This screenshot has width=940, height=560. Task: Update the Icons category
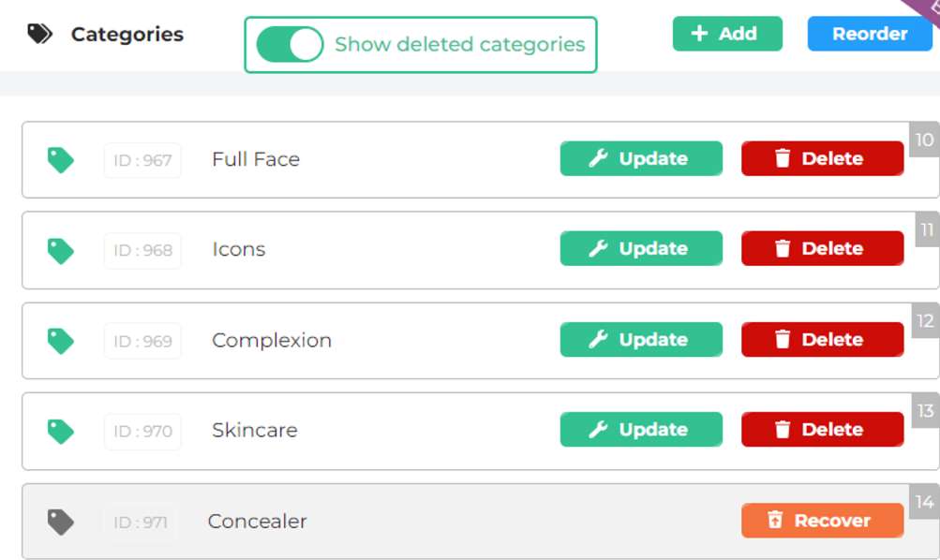[641, 249]
